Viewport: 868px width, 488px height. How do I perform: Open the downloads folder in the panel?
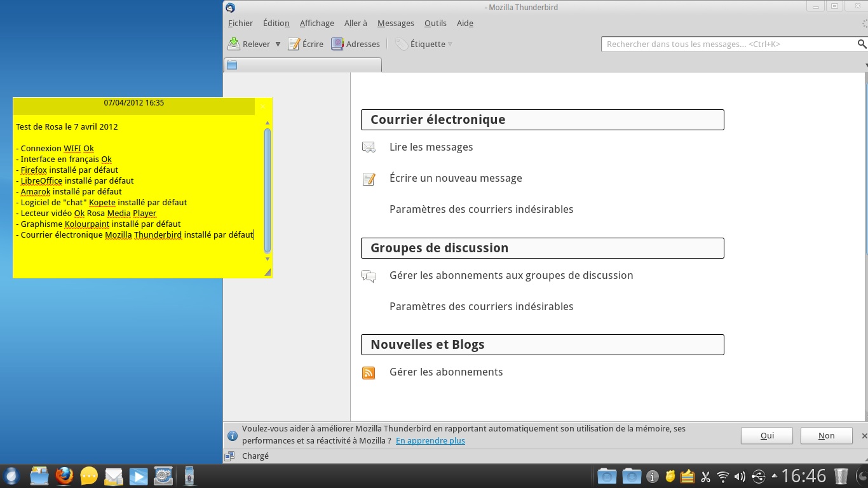click(x=632, y=476)
